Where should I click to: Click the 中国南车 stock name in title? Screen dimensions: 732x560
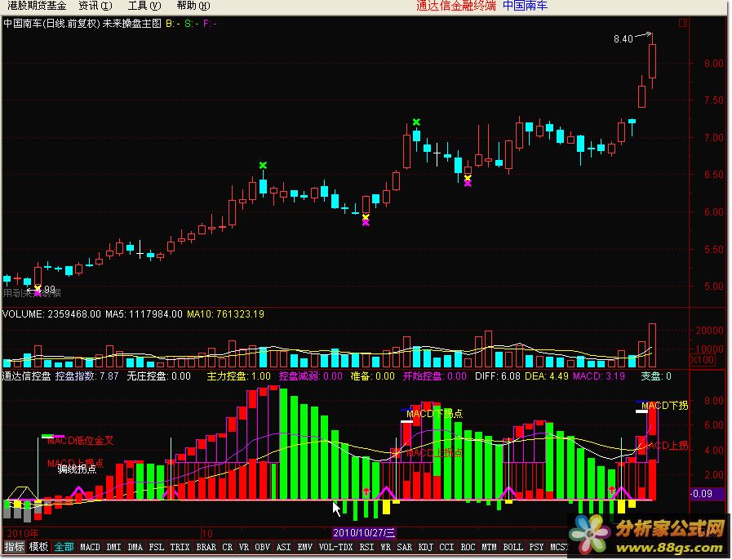526,6
